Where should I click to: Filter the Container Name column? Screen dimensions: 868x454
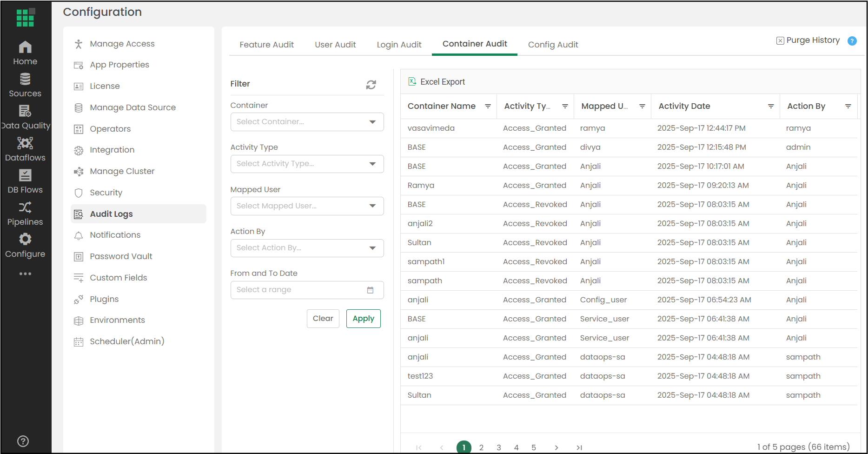tap(488, 106)
